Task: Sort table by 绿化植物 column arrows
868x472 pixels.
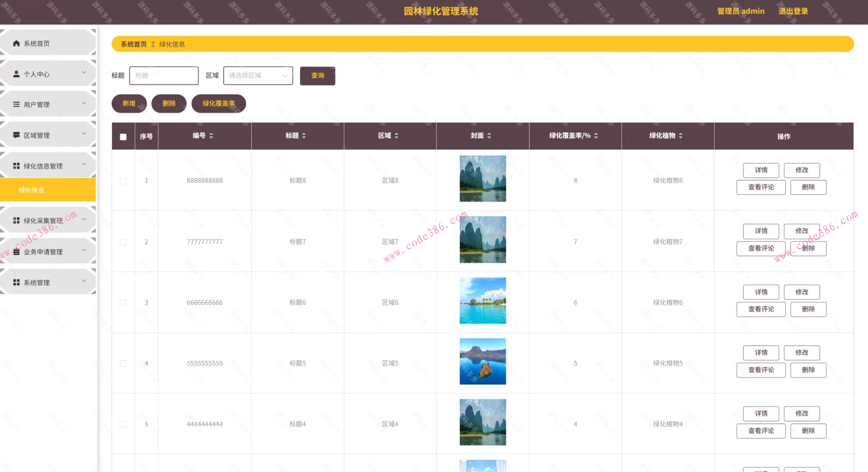Action: coord(680,136)
